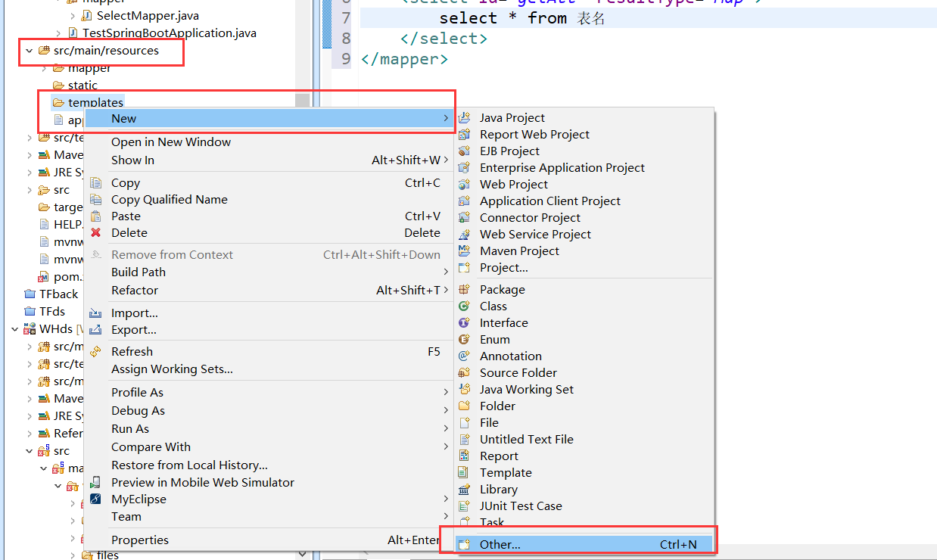Click the Java Project icon in submenu

pyautogui.click(x=465, y=117)
